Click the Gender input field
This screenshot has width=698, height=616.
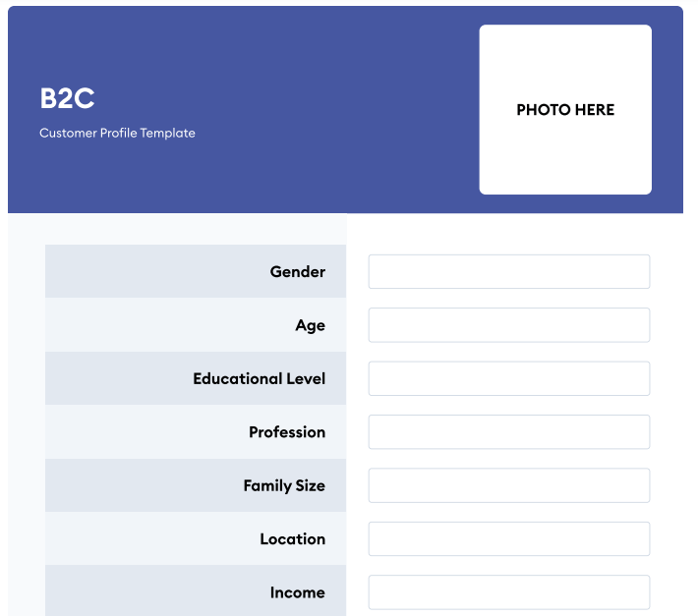[x=508, y=272]
